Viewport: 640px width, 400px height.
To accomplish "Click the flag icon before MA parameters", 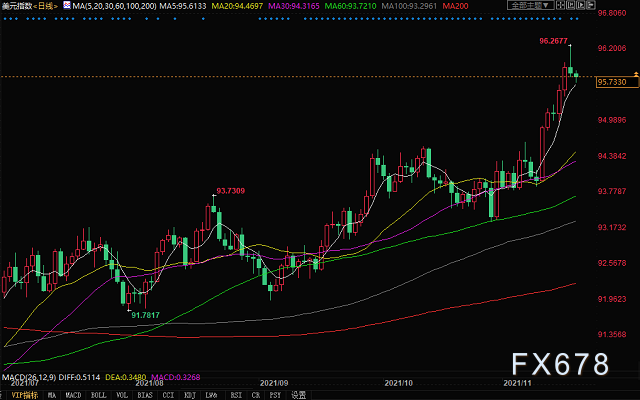I will (67, 5).
